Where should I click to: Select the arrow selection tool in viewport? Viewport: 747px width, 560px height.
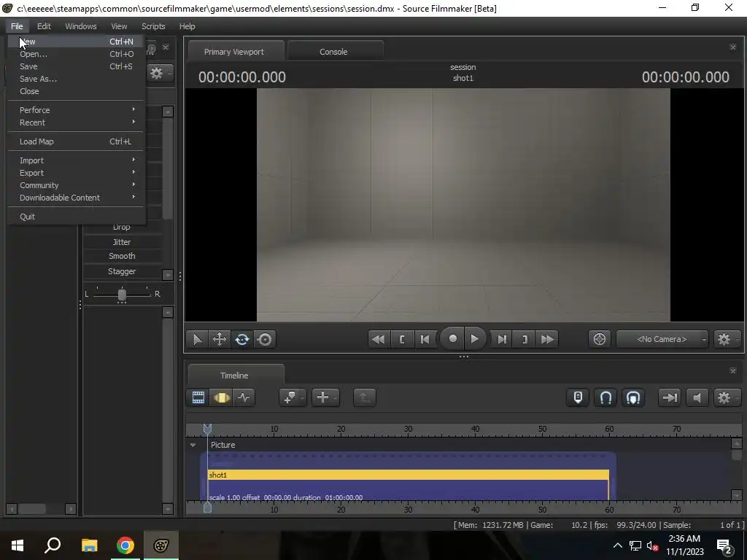(197, 340)
